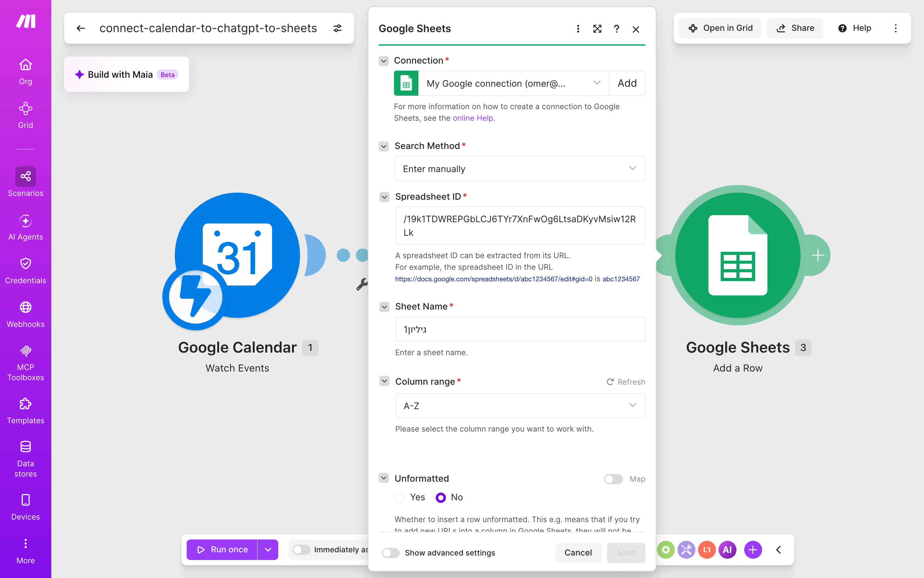The width and height of the screenshot is (924, 578).
Task: Toggle Show advanced settings
Action: 390,553
